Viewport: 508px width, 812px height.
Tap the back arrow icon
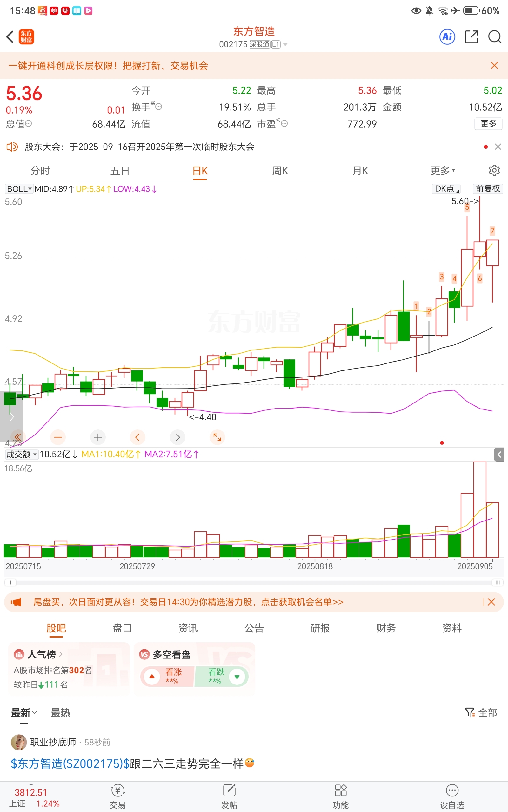(10, 37)
